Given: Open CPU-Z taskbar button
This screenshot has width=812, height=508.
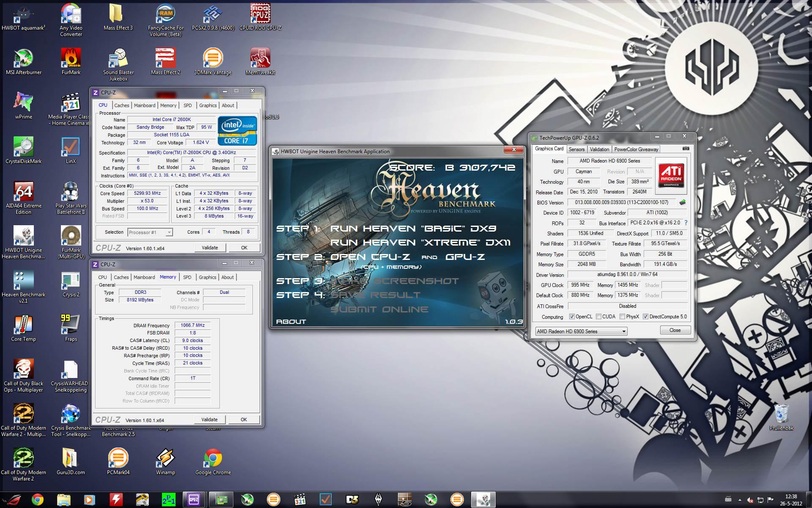Looking at the screenshot, I should coord(194,500).
